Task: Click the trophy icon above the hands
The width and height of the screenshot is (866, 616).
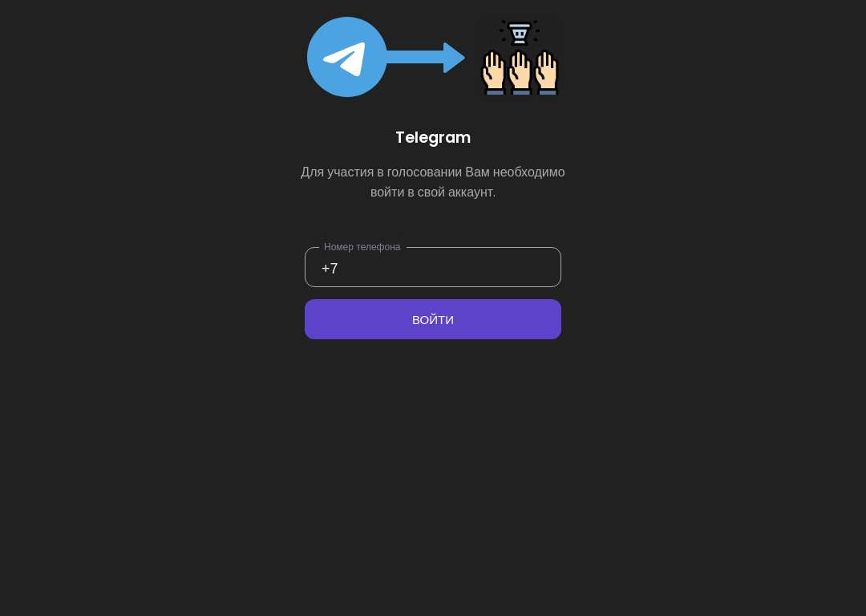Action: click(519, 33)
